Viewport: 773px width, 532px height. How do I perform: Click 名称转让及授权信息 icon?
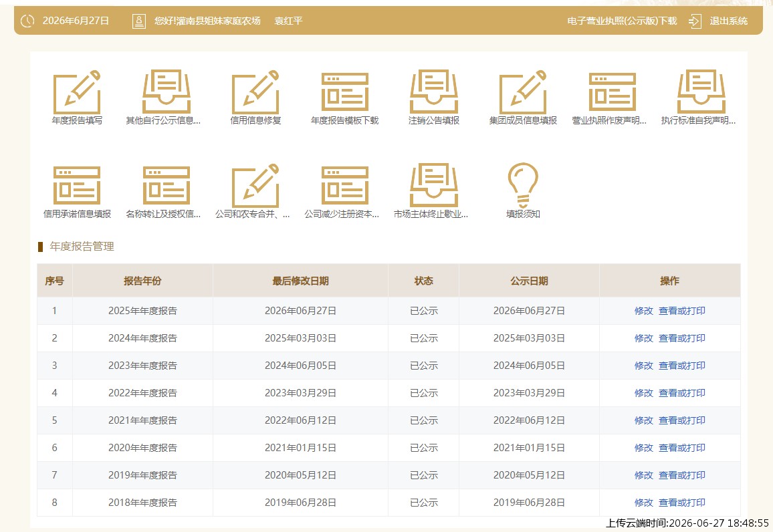[x=166, y=185]
